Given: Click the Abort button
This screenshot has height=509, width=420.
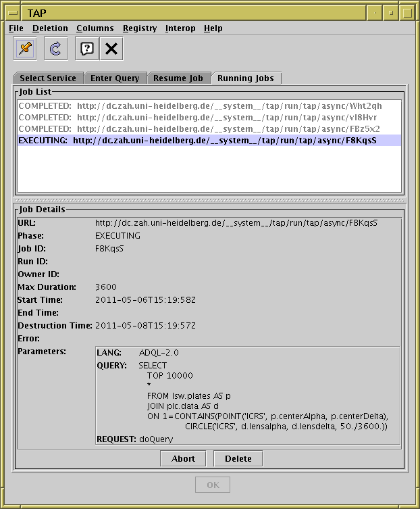Looking at the screenshot, I should 183,459.
